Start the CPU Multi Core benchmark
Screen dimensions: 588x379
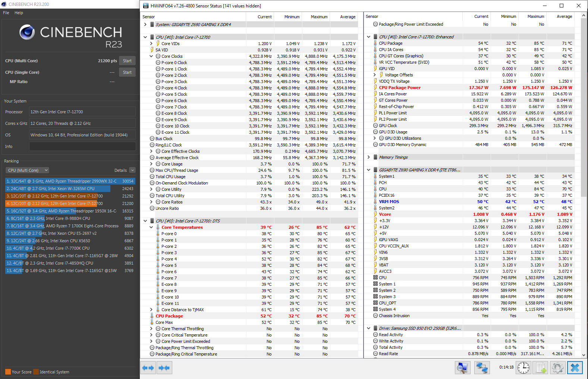click(x=127, y=61)
